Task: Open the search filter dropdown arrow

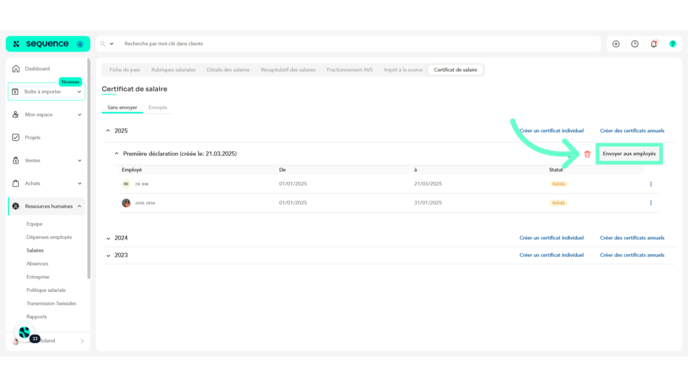Action: (111, 44)
